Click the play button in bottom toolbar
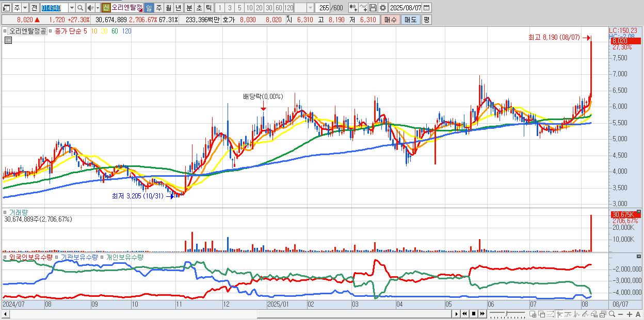This screenshot has height=320, width=644. (457, 314)
